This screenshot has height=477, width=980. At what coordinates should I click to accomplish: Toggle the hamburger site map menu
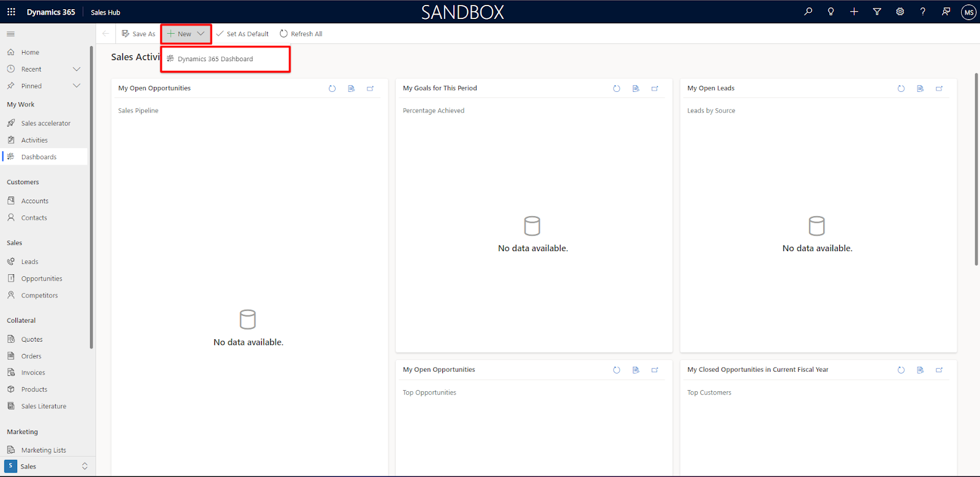11,34
